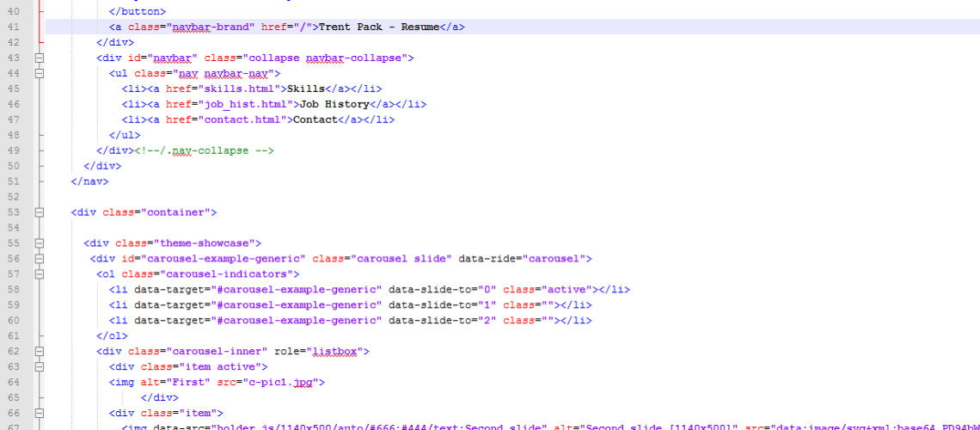Select line 51 via its line number
This screenshot has width=980, height=430.
(x=12, y=181)
